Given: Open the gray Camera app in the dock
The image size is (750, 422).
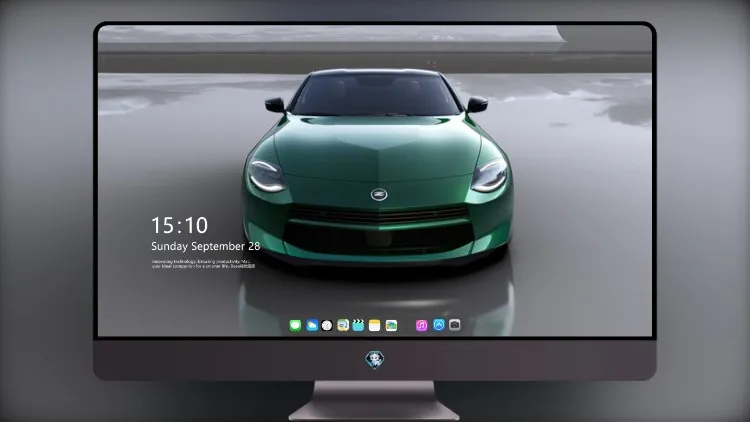Looking at the screenshot, I should pos(454,325).
